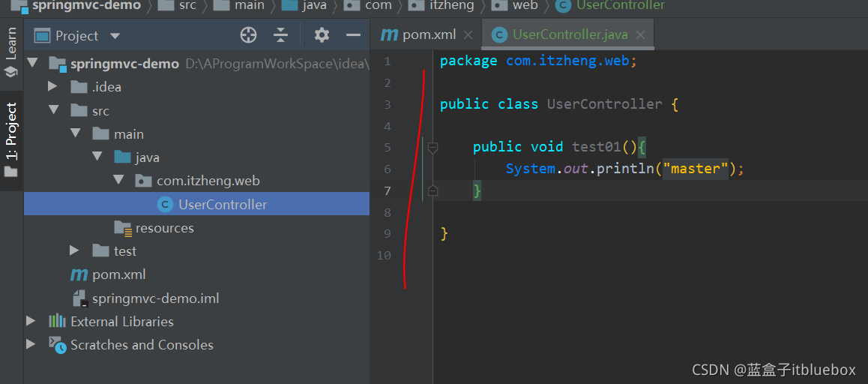Select the springmvc-demo project root
Viewport: 868px width, 384px height.
124,64
